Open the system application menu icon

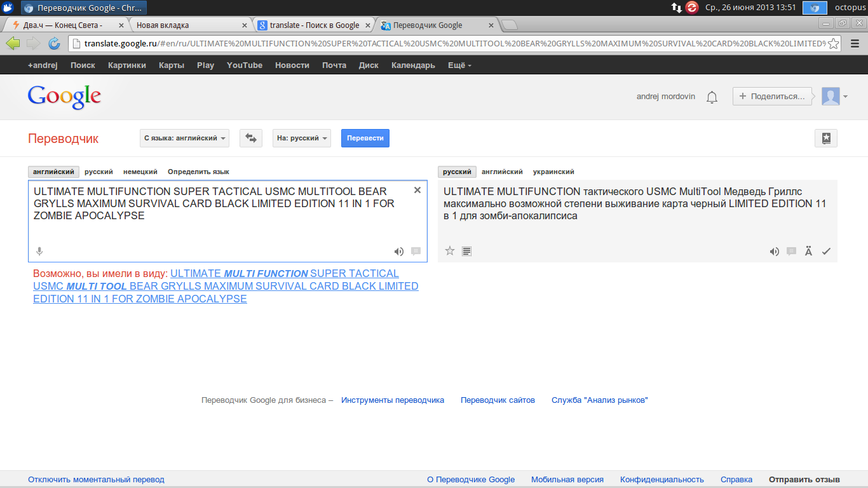(x=8, y=8)
